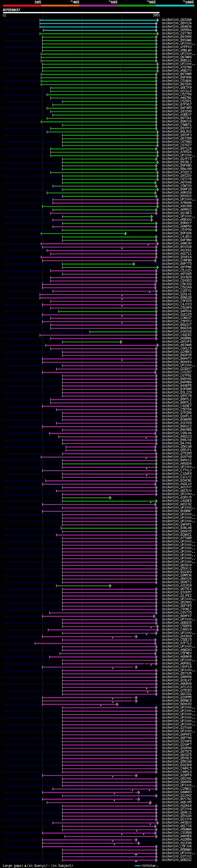Select label UniRef100_B4F8M4

coord(177,78)
